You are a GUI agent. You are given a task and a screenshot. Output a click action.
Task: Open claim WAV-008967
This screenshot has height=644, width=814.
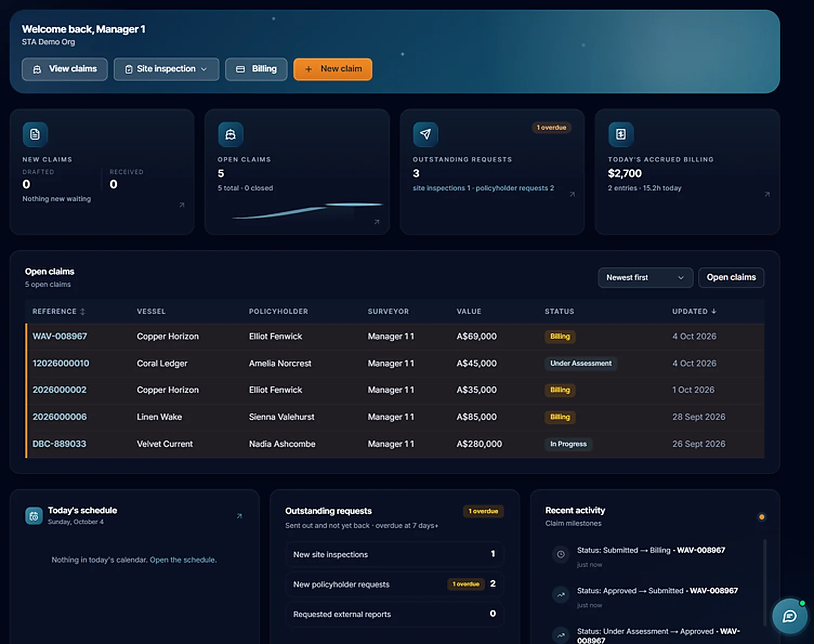click(x=60, y=337)
